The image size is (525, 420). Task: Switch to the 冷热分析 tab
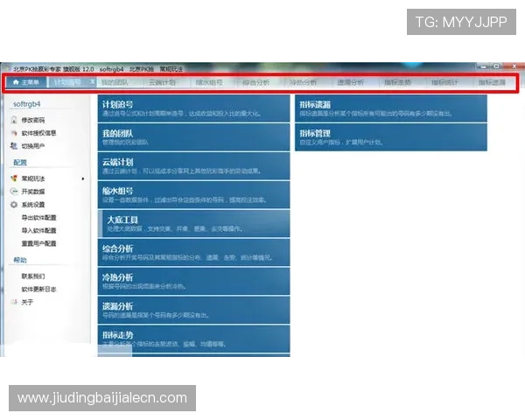point(302,82)
